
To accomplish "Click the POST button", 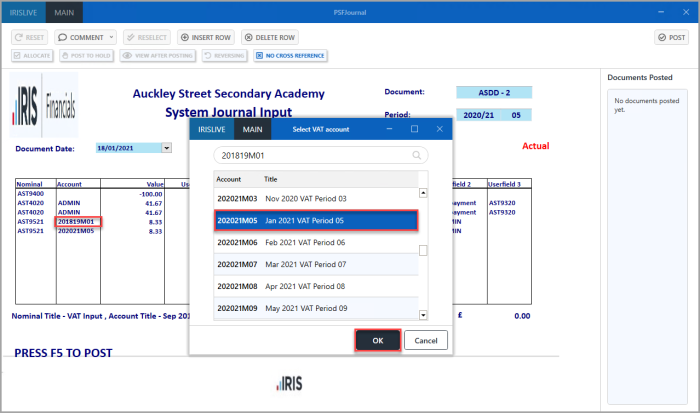I will [x=671, y=38].
